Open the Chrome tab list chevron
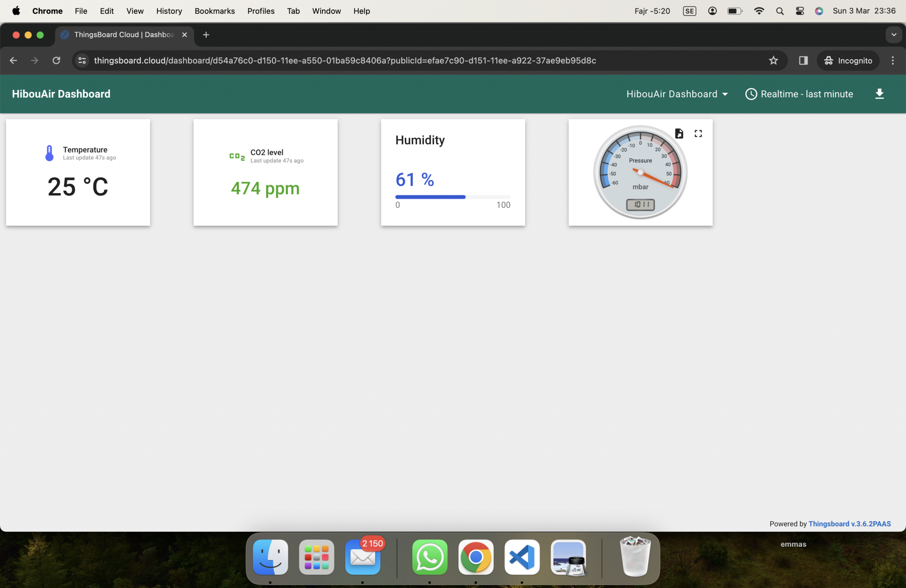The width and height of the screenshot is (906, 588). click(x=894, y=34)
